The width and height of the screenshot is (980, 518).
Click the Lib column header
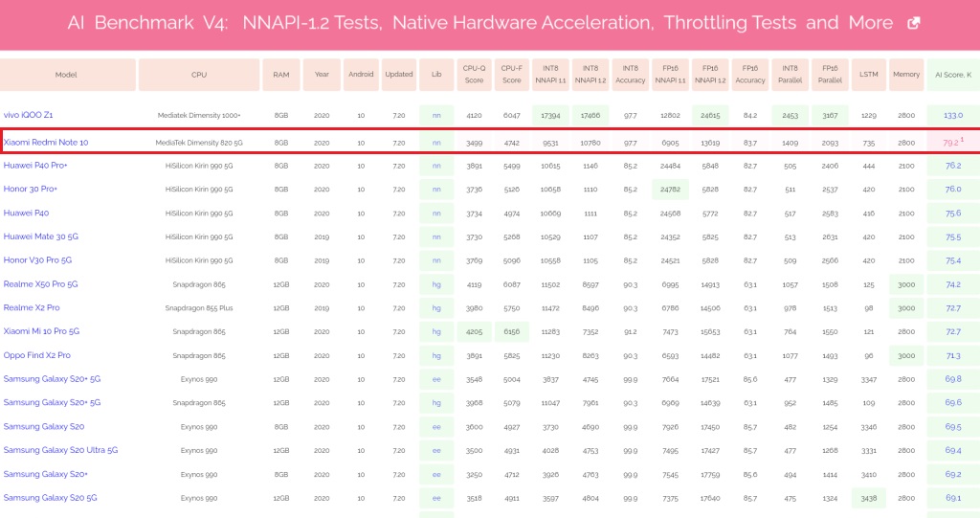coord(436,75)
